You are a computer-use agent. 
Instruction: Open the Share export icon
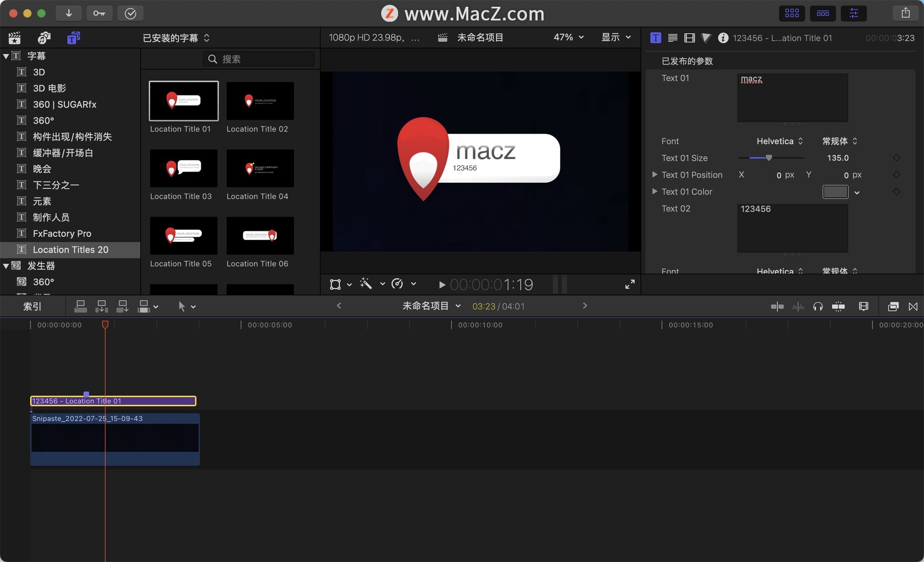pyautogui.click(x=905, y=13)
